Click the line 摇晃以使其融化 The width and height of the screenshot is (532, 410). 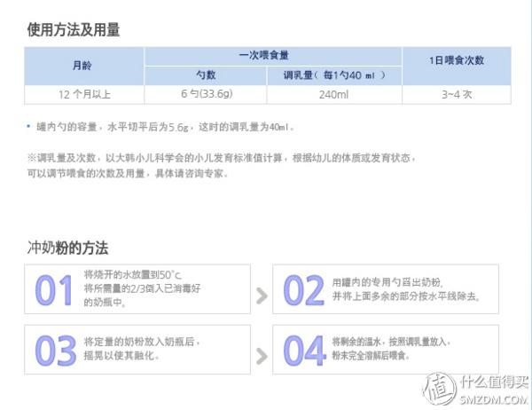[x=121, y=356]
